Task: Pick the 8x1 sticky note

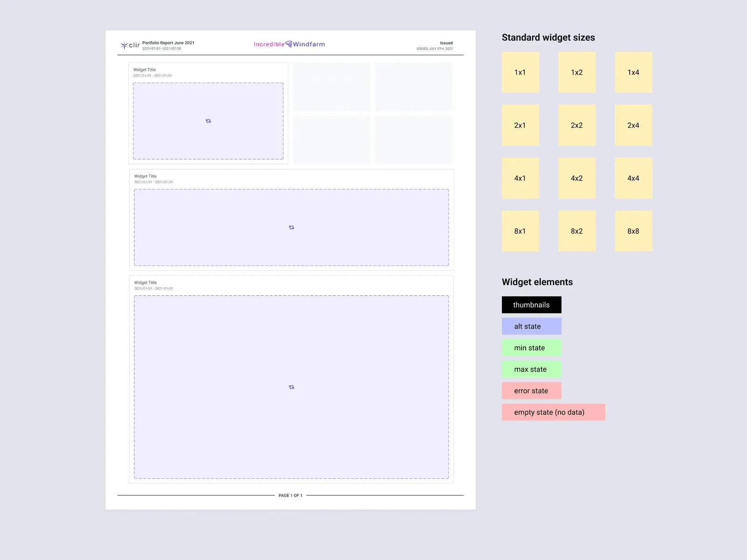Action: [x=520, y=231]
